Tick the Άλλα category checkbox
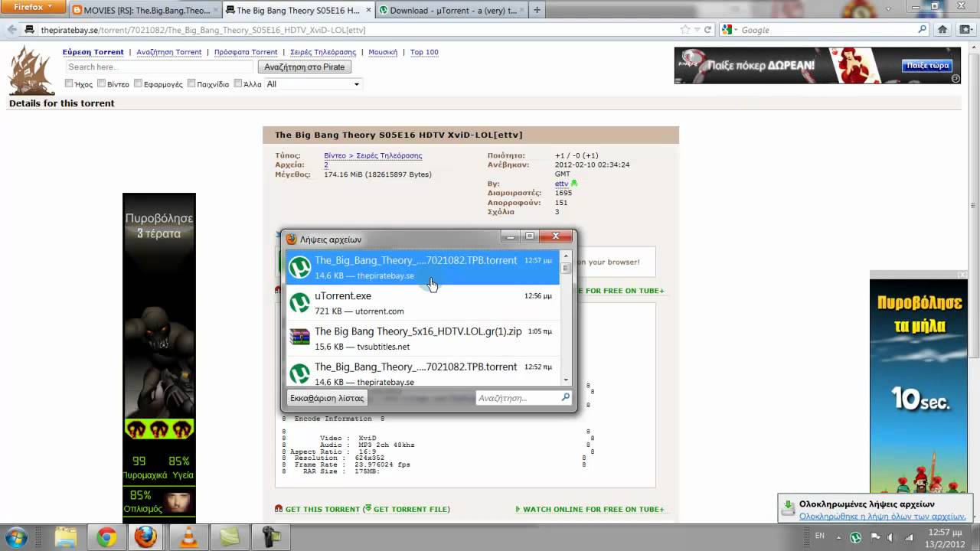Screen dimensions: 980x551 click(x=237, y=83)
